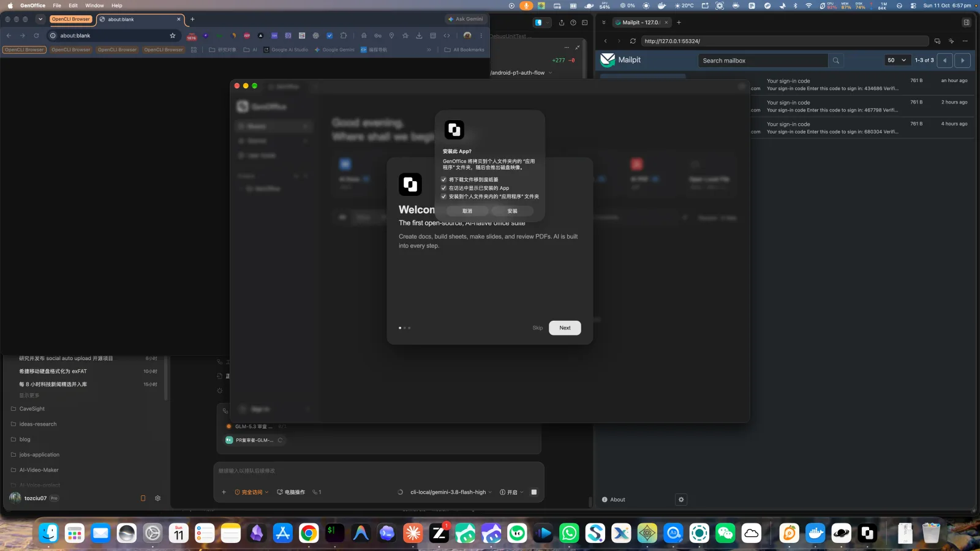This screenshot has height=551, width=980.
Task: Go to next page of messages
Action: [963, 61]
